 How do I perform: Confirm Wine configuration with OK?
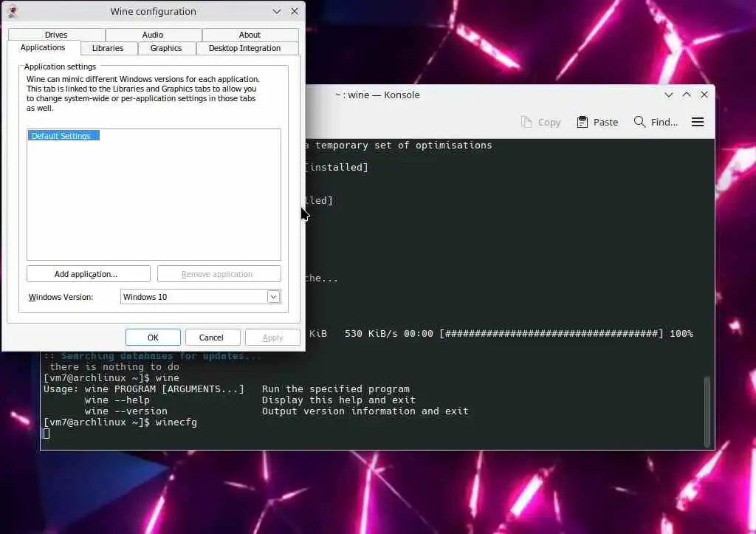pos(153,338)
